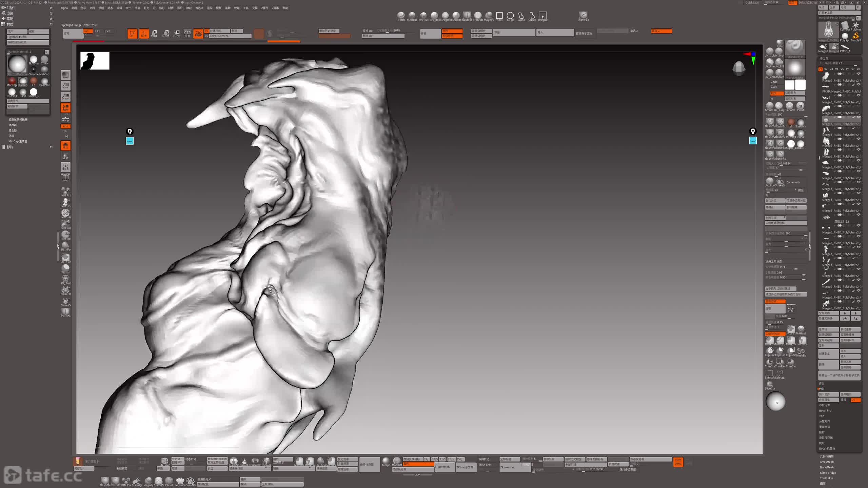
Task: Choose the Circle stroke shape
Action: [510, 16]
